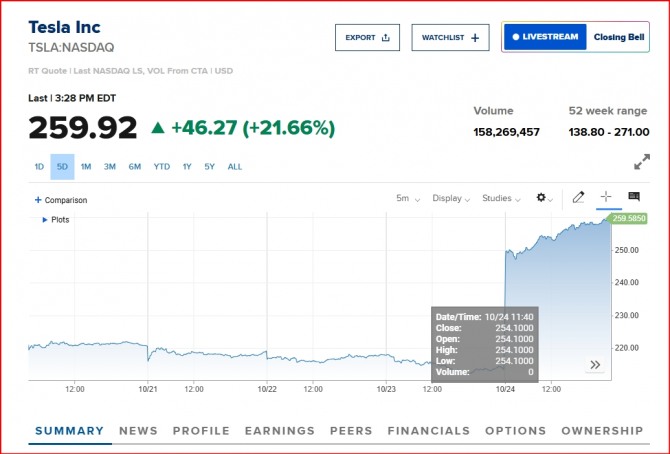Open the Display dropdown

tap(452, 198)
